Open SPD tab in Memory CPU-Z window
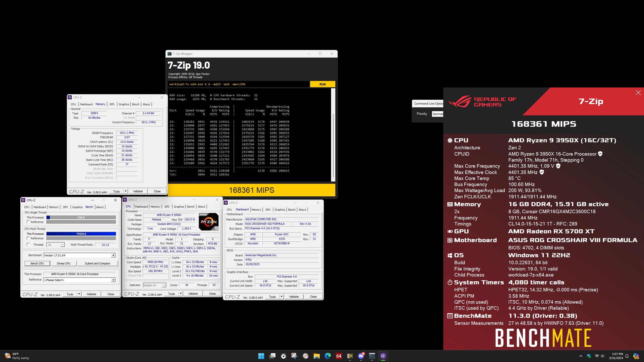The width and height of the screenshot is (644, 362). tap(112, 104)
